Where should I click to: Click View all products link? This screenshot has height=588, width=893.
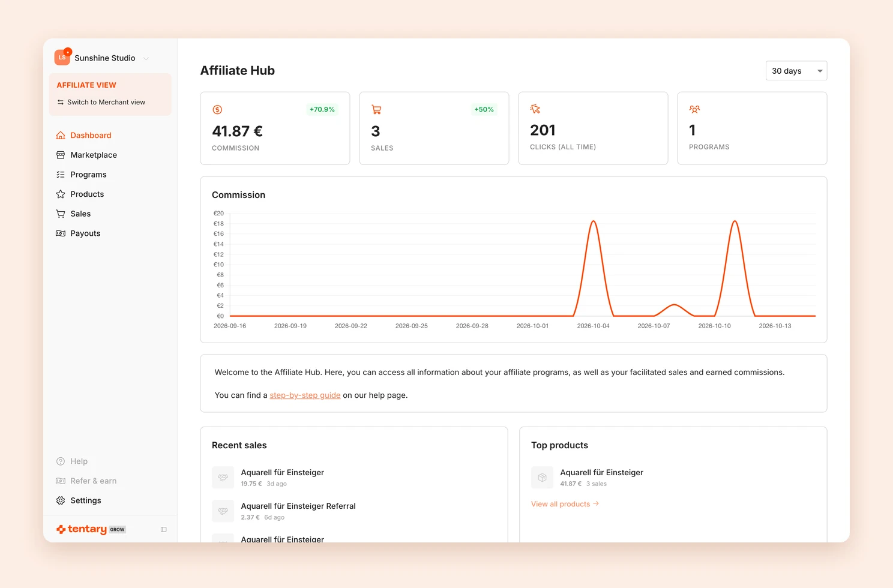pos(565,504)
